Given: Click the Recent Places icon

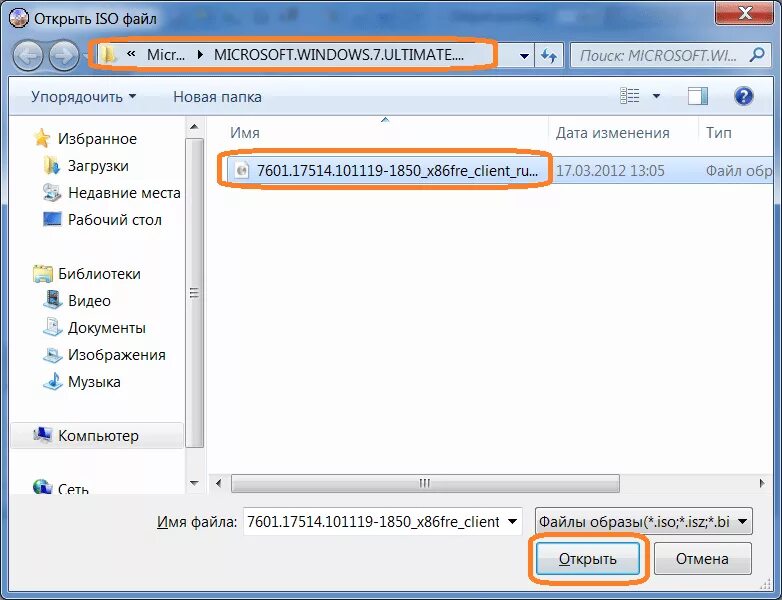Looking at the screenshot, I should (52, 192).
